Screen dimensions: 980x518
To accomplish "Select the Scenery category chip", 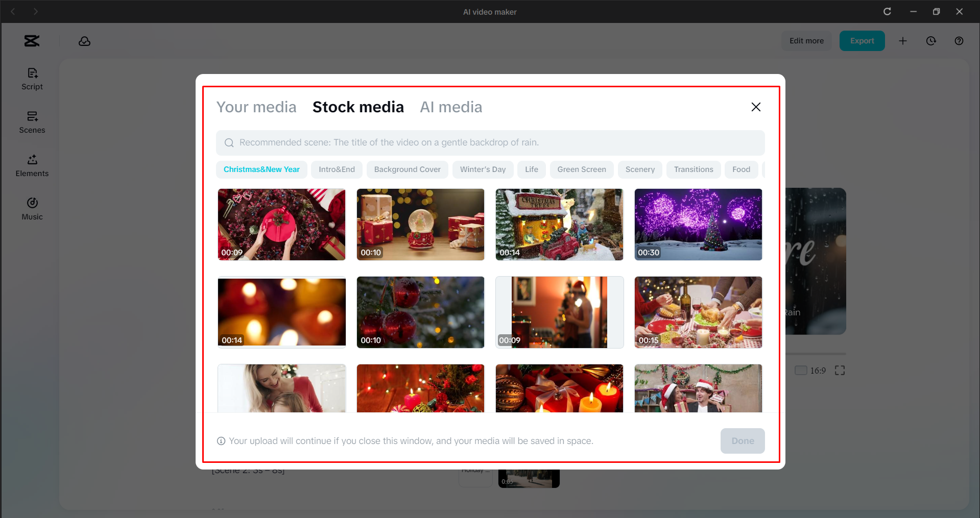I will (640, 169).
